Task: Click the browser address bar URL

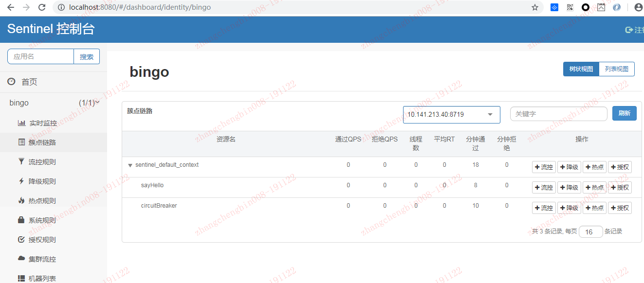Action: point(140,7)
